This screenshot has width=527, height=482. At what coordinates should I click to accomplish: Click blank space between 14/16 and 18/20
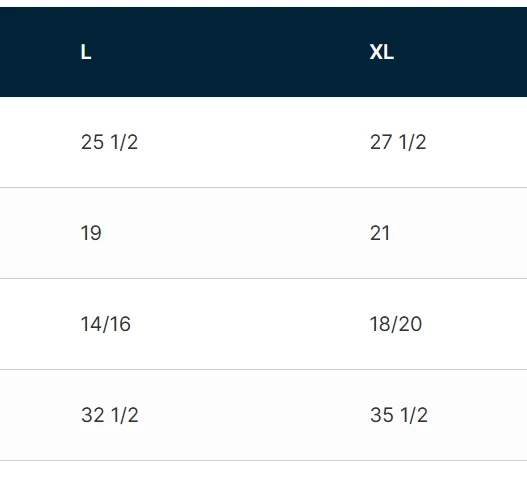point(250,324)
